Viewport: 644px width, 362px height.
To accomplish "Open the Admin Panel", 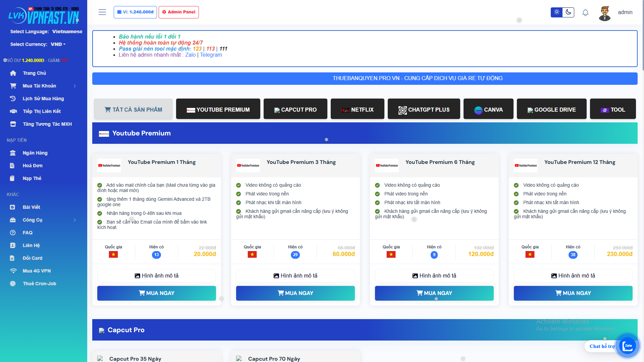I will pos(178,12).
